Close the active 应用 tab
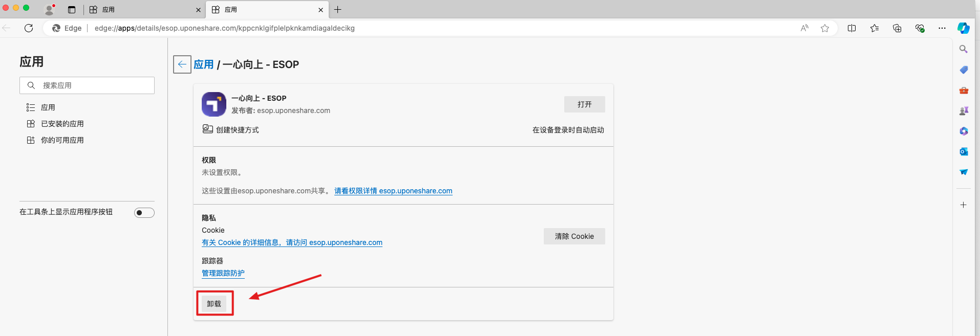The height and width of the screenshot is (336, 980). pos(321,10)
